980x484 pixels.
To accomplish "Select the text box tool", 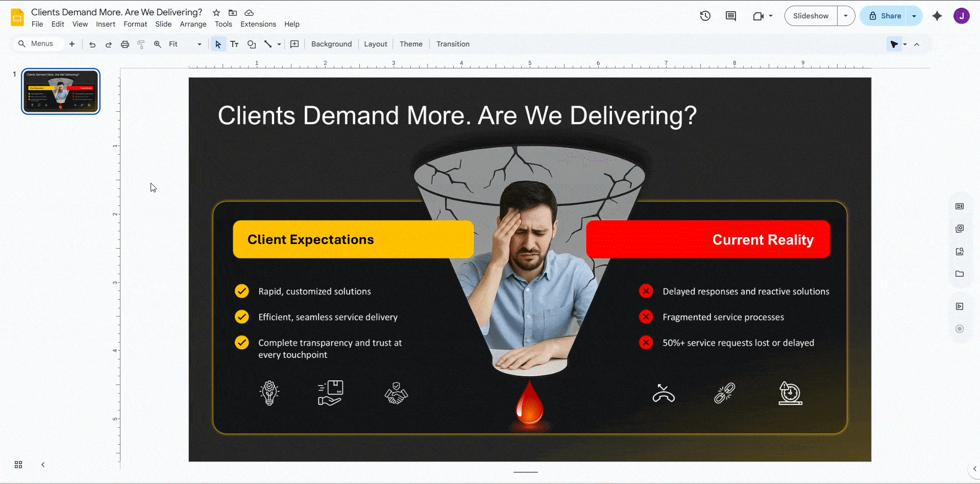I will click(x=234, y=44).
